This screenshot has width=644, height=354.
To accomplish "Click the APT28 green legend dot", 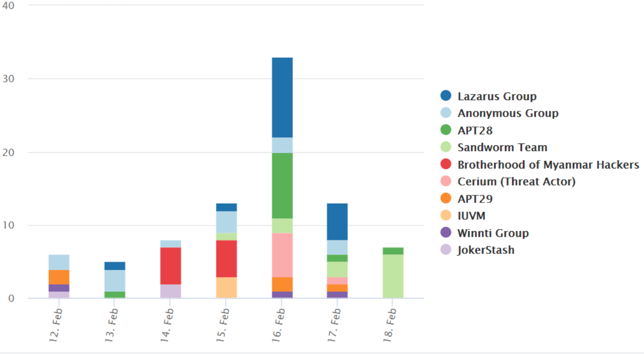I will (446, 130).
